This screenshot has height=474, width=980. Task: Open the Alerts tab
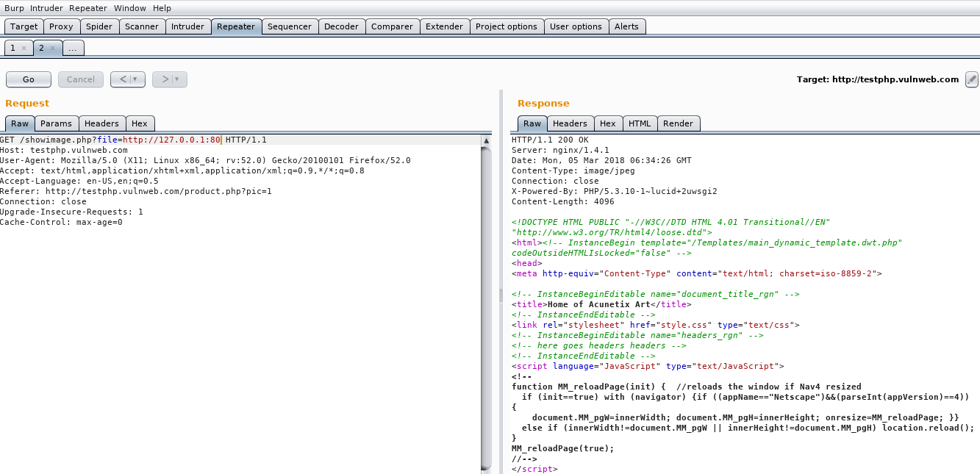pyautogui.click(x=626, y=26)
